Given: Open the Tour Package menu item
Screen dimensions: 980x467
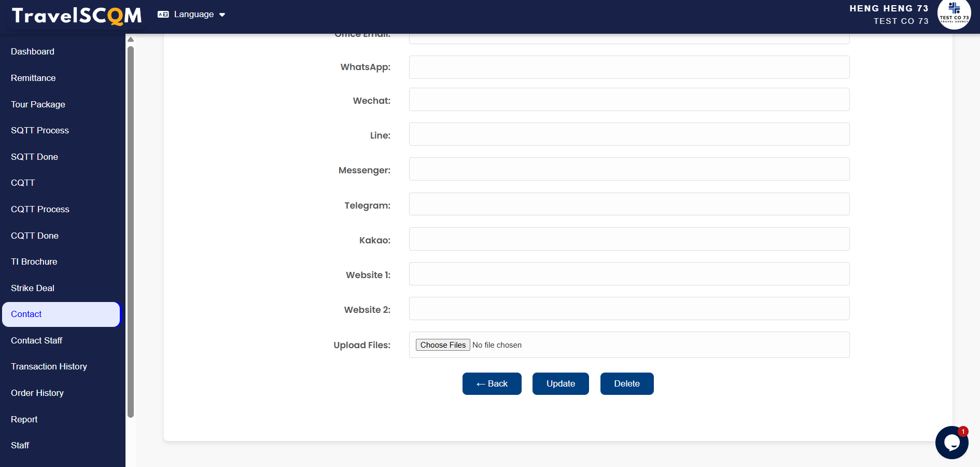Looking at the screenshot, I should point(38,104).
